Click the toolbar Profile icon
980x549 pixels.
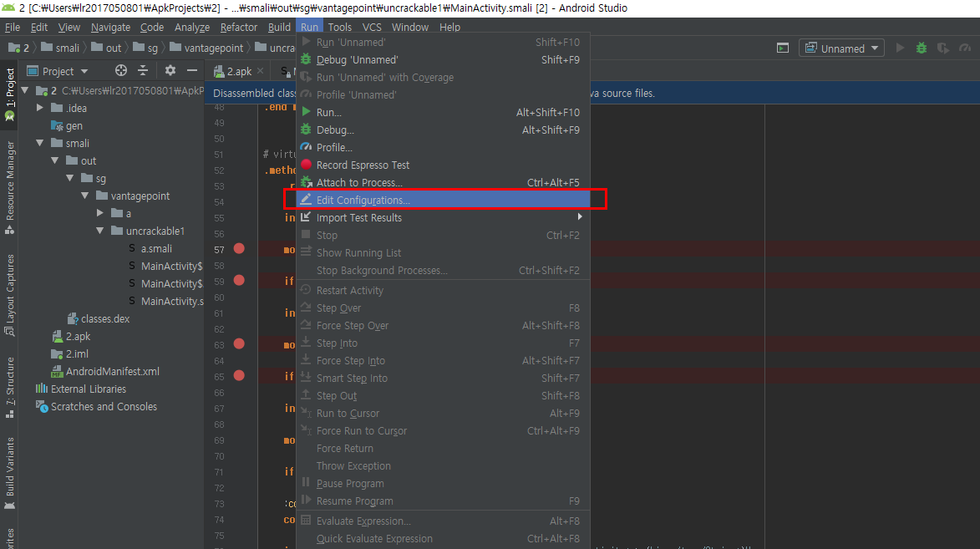tap(965, 48)
